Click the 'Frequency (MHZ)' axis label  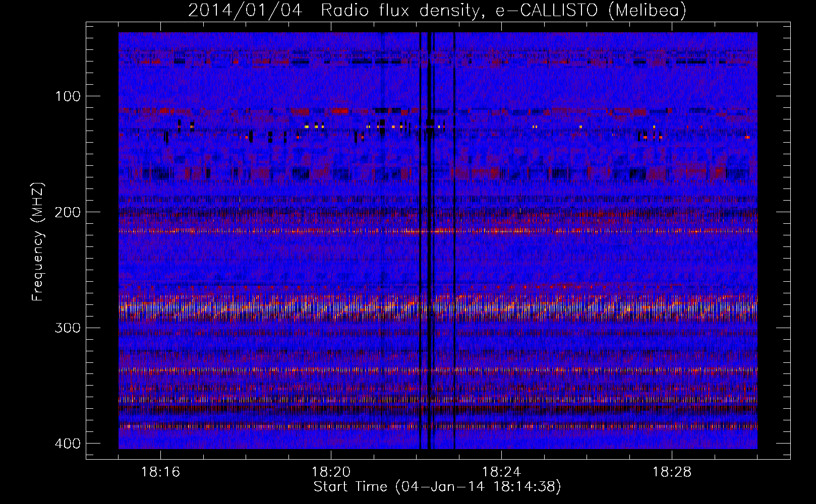38,242
